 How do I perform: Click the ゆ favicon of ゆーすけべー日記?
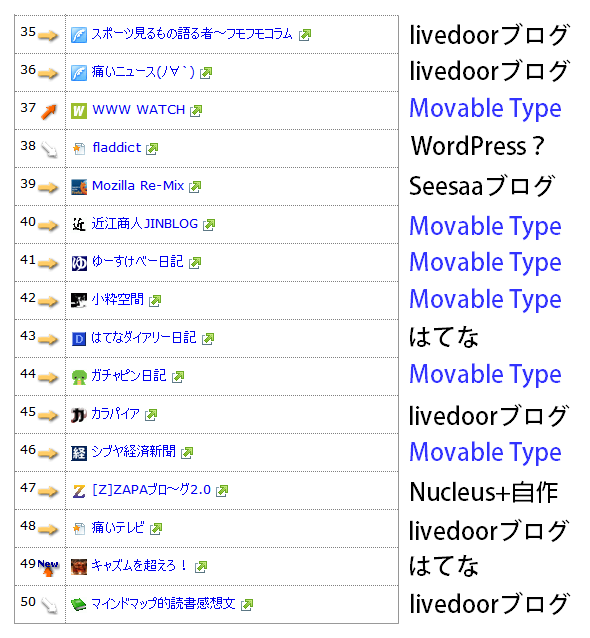point(79,263)
